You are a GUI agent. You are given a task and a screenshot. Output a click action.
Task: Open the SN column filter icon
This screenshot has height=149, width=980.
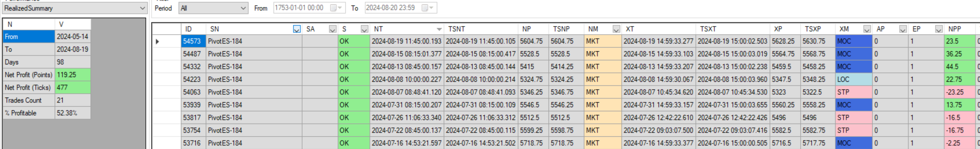coord(296,29)
